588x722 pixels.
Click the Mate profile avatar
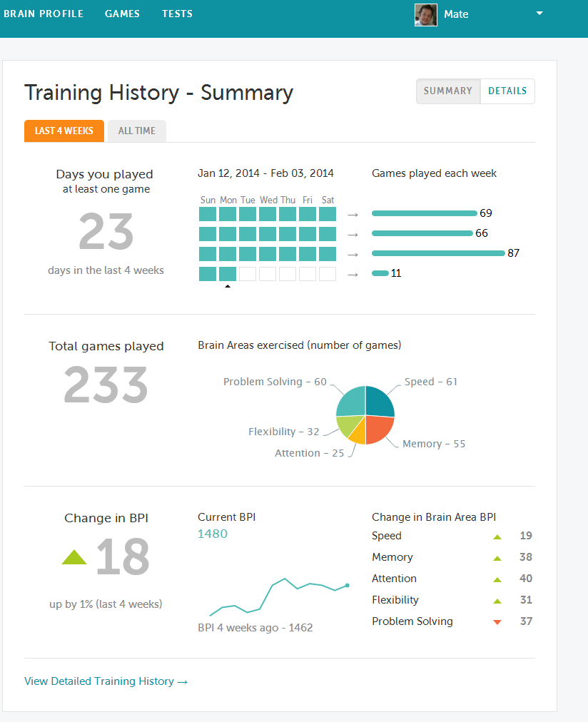coord(426,15)
